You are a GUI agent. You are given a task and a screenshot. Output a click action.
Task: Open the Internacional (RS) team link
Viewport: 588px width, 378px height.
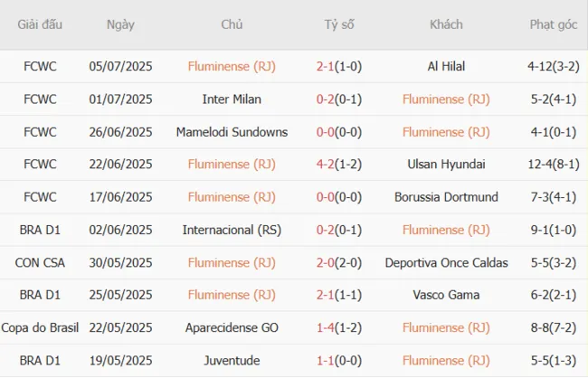coord(232,230)
